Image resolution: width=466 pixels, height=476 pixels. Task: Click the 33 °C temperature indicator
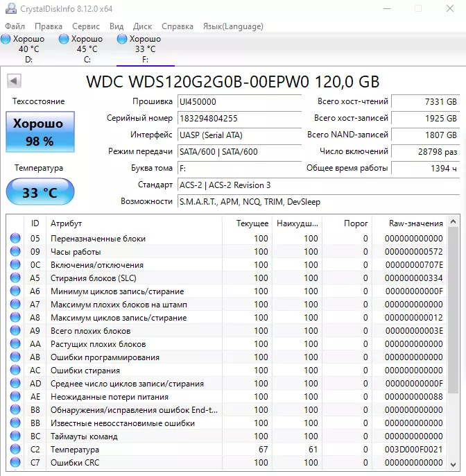click(x=40, y=192)
